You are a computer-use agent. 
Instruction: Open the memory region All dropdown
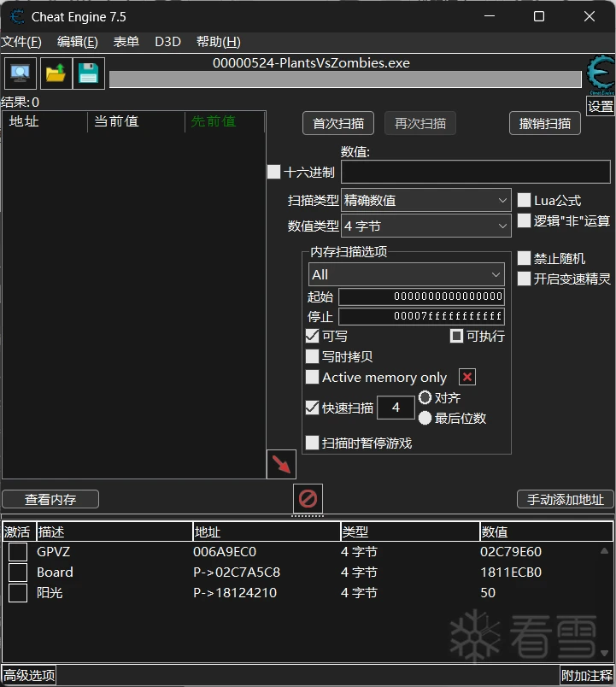(x=406, y=274)
